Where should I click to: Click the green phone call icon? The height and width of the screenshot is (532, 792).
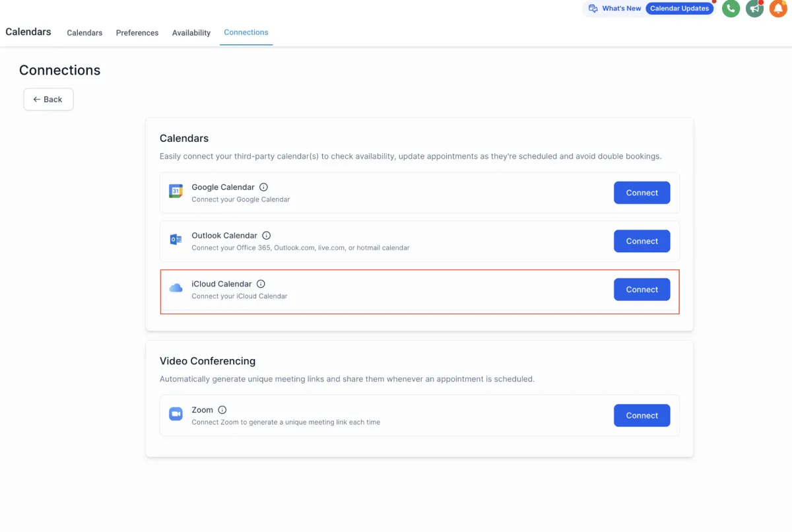pyautogui.click(x=731, y=9)
